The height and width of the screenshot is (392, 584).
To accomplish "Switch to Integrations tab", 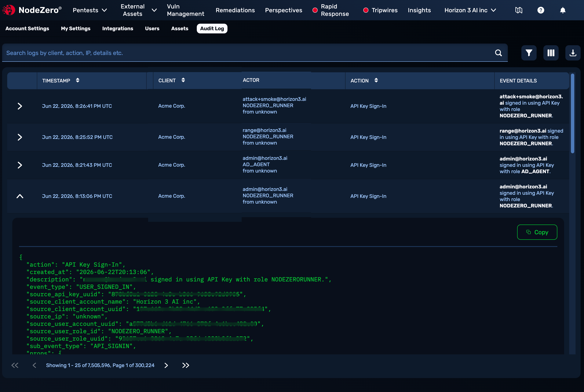I will 118,29.
